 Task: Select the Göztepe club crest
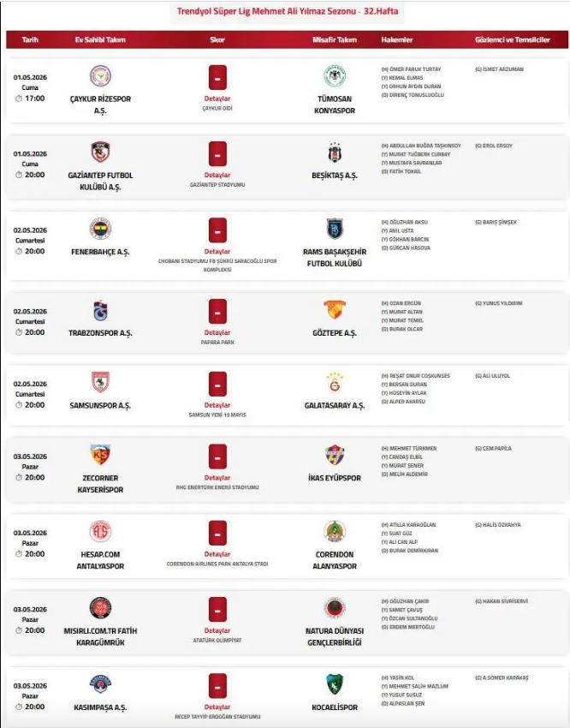(x=334, y=310)
